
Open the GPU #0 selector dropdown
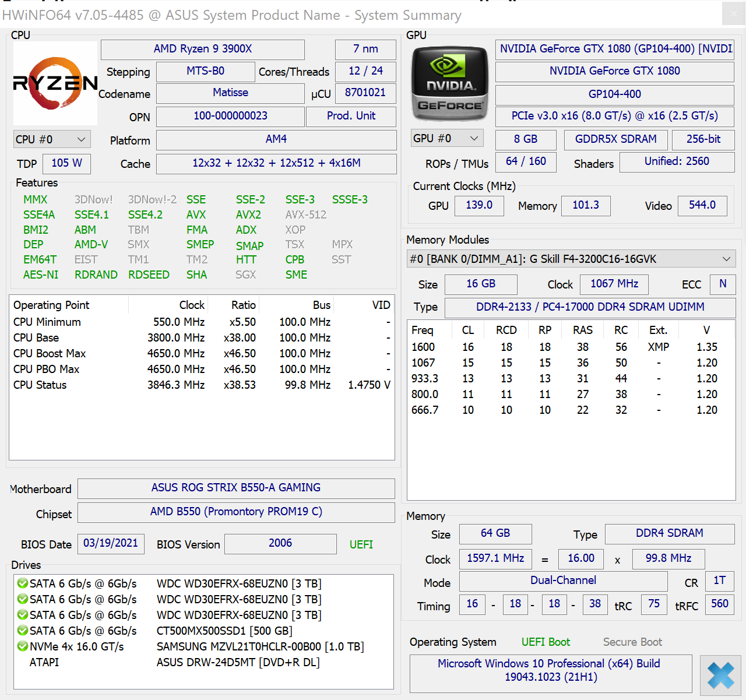(x=447, y=138)
